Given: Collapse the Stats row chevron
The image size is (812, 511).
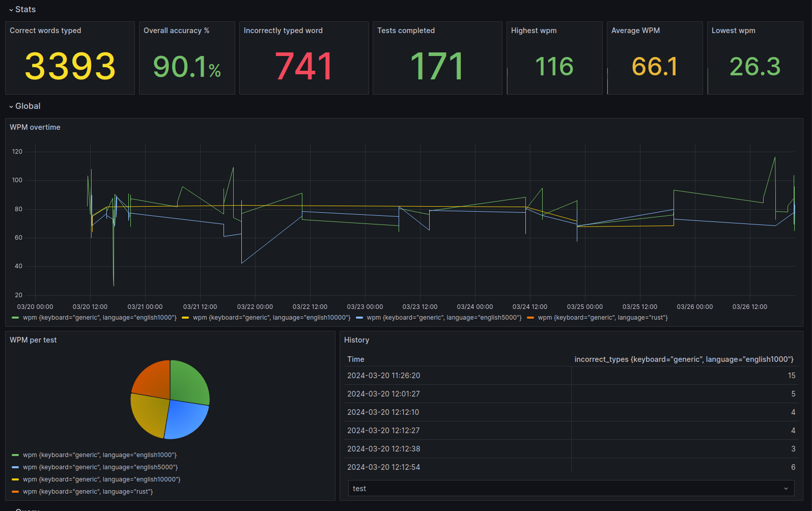Looking at the screenshot, I should point(11,10).
